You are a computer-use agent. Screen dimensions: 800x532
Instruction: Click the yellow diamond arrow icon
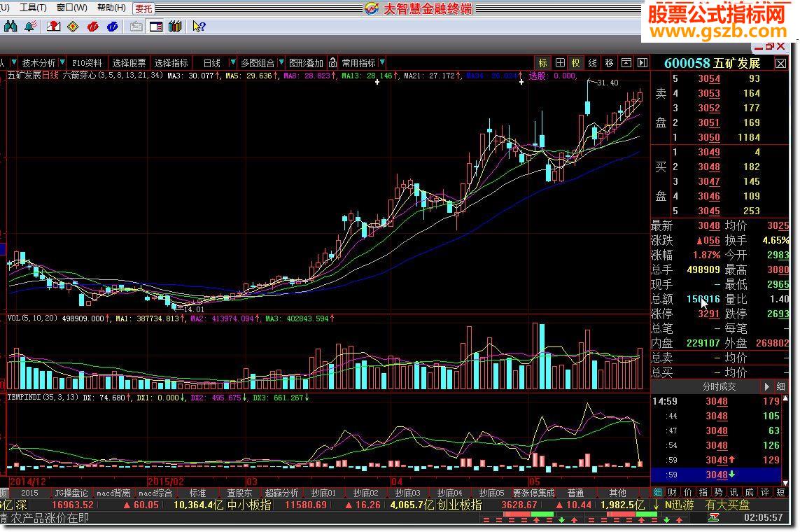(73, 26)
